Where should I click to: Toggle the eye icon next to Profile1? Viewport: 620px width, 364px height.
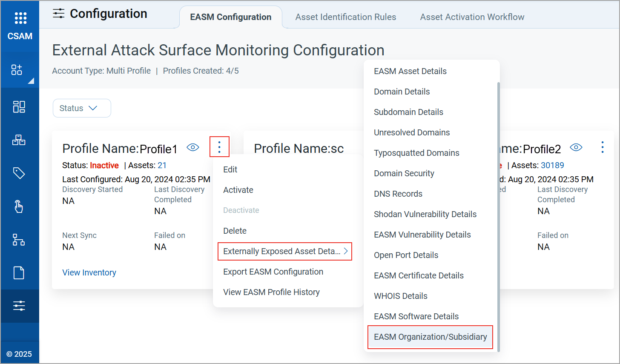click(193, 147)
